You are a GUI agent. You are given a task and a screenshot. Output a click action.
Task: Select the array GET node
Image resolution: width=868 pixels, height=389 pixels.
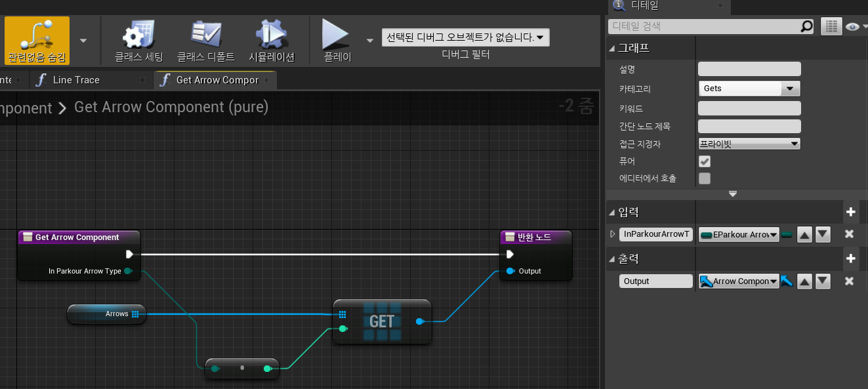[x=382, y=321]
